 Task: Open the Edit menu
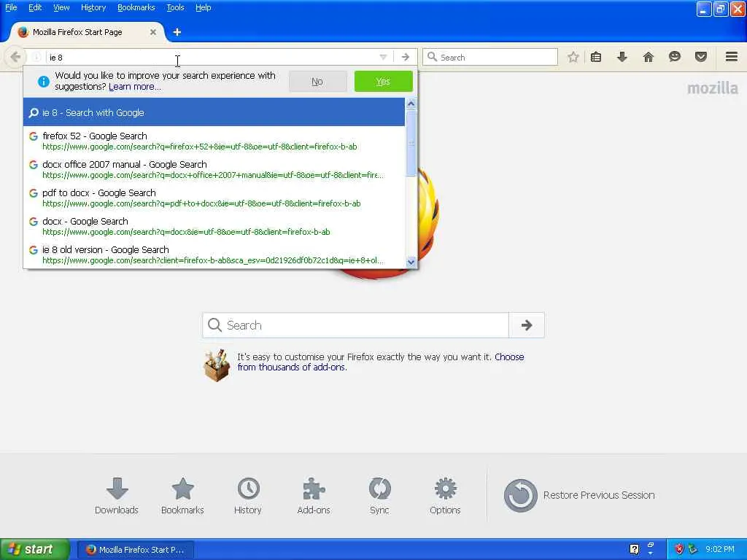(35, 7)
